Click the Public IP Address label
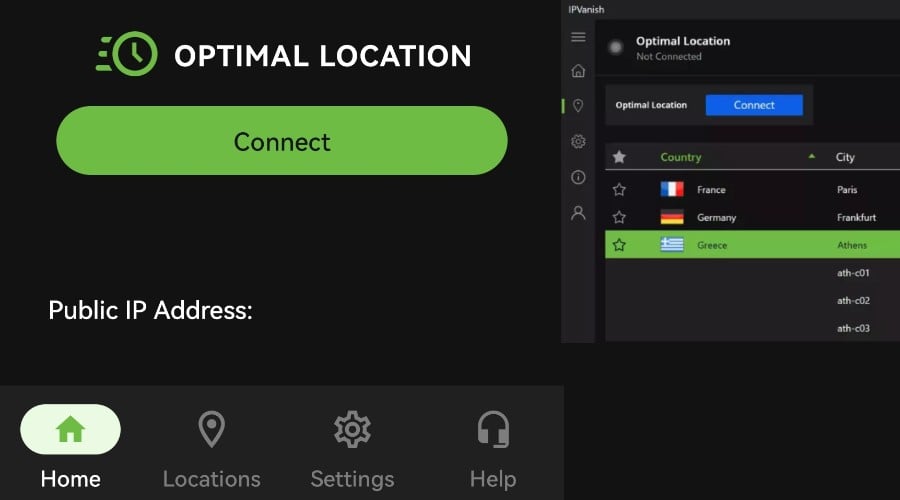The image size is (900, 500). click(x=150, y=311)
